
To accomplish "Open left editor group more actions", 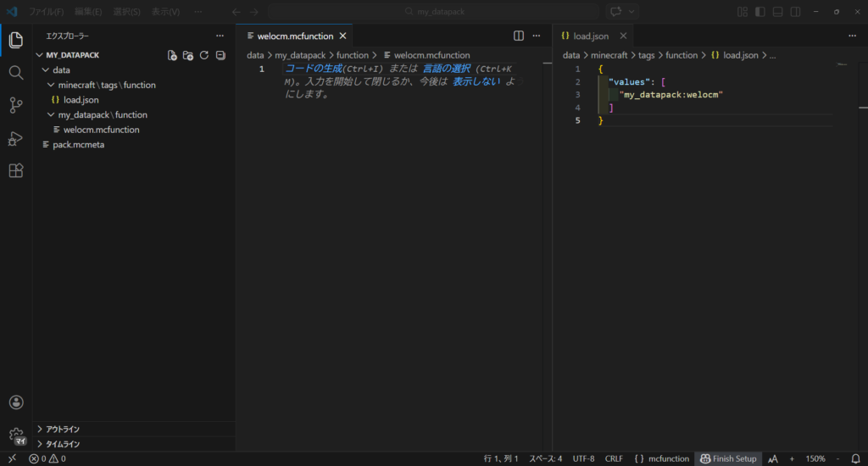I will tap(537, 36).
